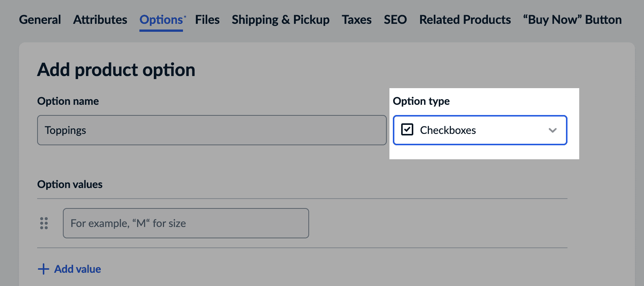
Task: Click the Option values section heading
Action: 70,184
